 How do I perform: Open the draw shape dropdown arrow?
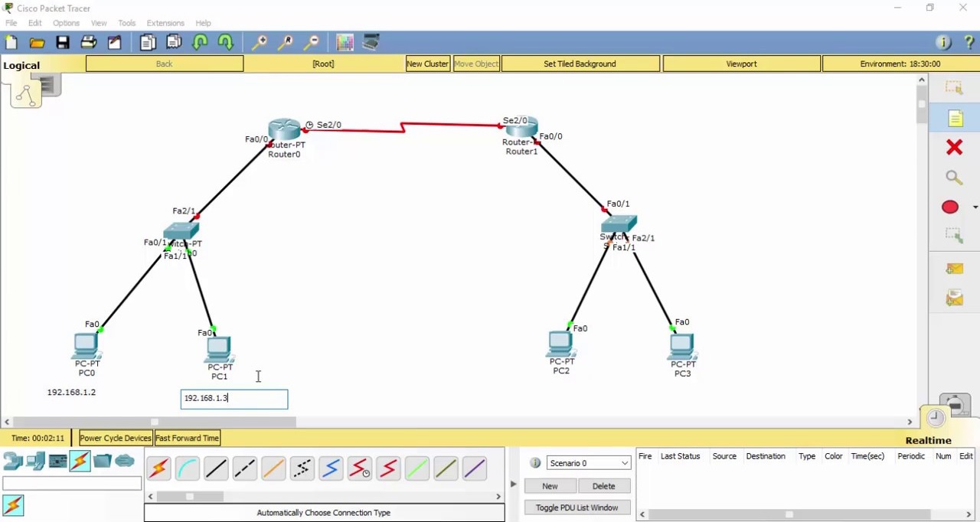tap(975, 207)
